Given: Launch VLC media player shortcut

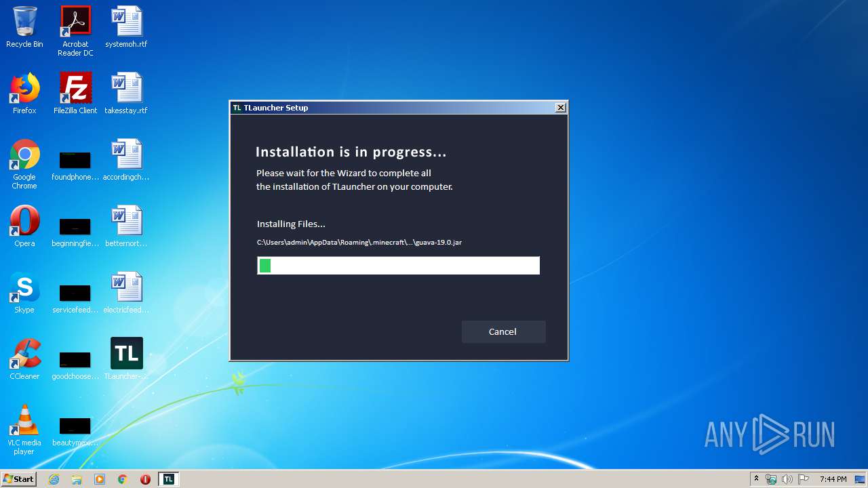Looking at the screenshot, I should pyautogui.click(x=24, y=430).
